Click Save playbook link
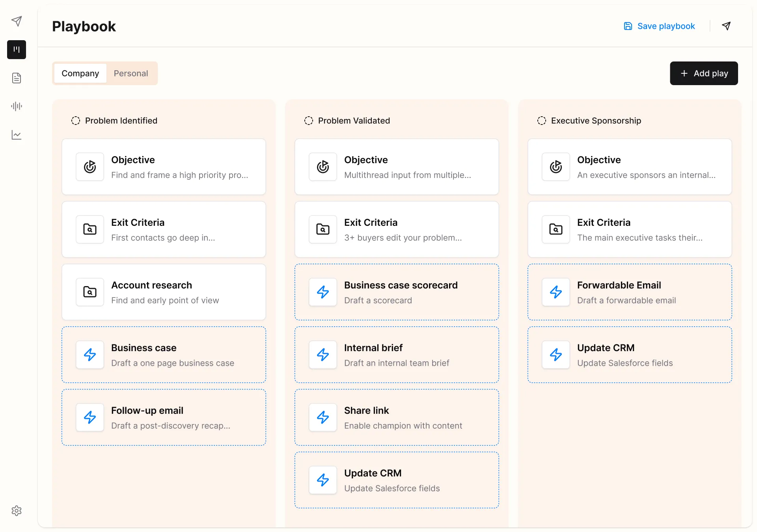Image resolution: width=757 pixels, height=532 pixels. click(x=659, y=26)
